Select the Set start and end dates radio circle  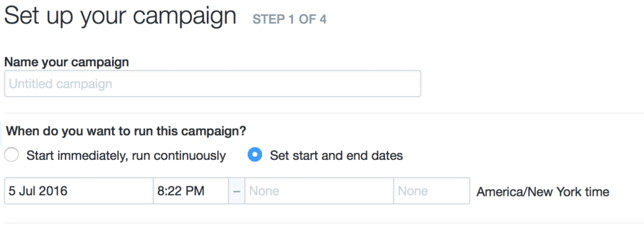(x=255, y=155)
